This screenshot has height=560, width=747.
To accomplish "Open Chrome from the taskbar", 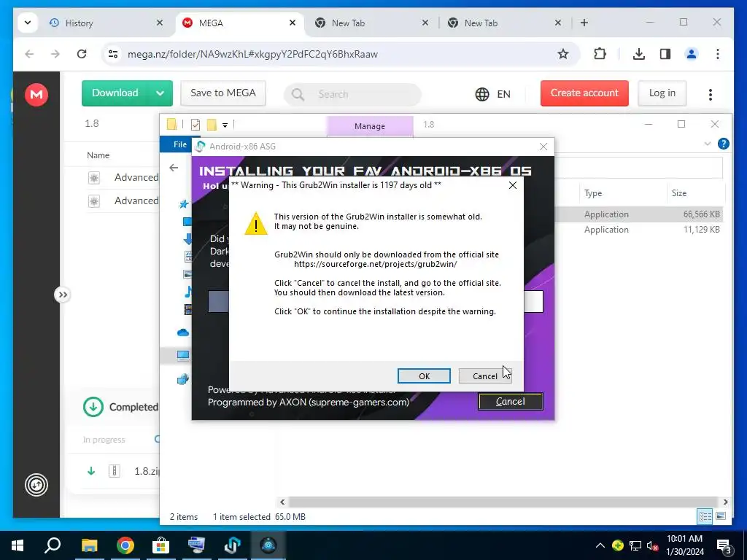I will (x=125, y=545).
